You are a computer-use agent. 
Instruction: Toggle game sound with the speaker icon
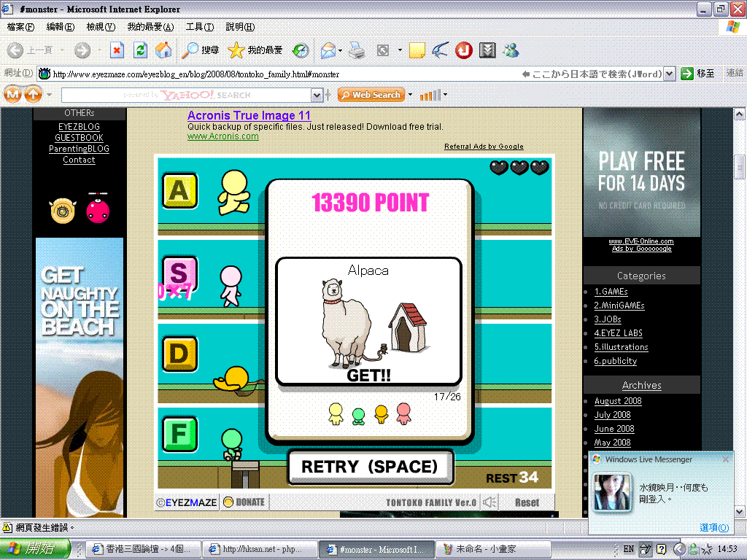click(x=489, y=502)
